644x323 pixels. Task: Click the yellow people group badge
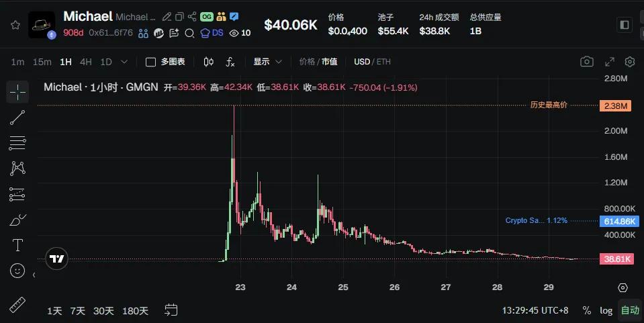point(221,17)
